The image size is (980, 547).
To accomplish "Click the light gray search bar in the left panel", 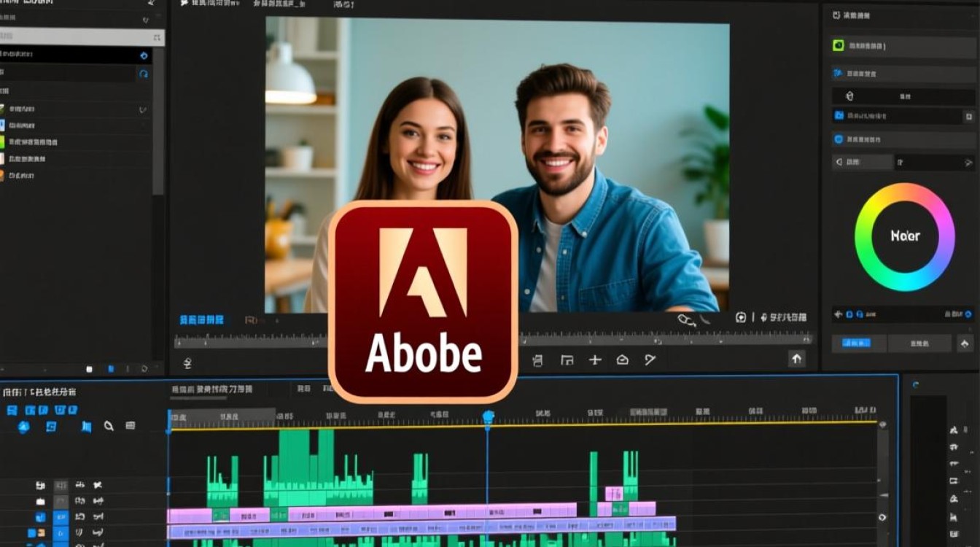I will click(x=82, y=36).
